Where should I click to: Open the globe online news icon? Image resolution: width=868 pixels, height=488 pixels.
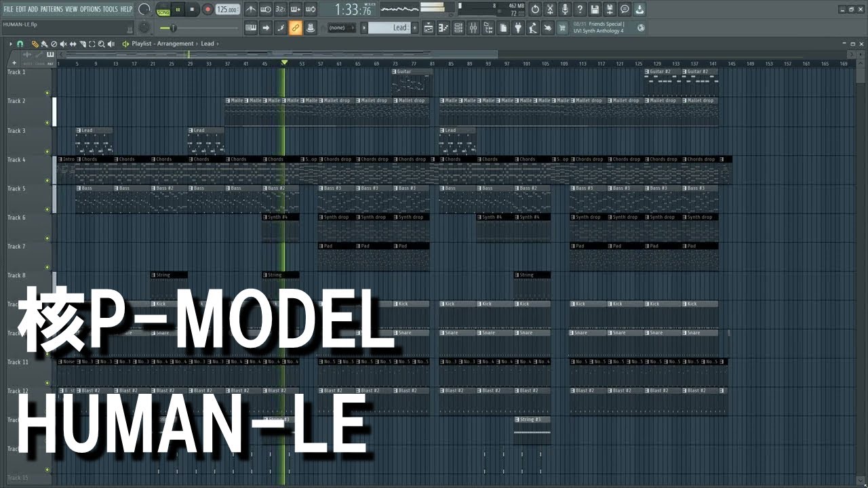[641, 28]
